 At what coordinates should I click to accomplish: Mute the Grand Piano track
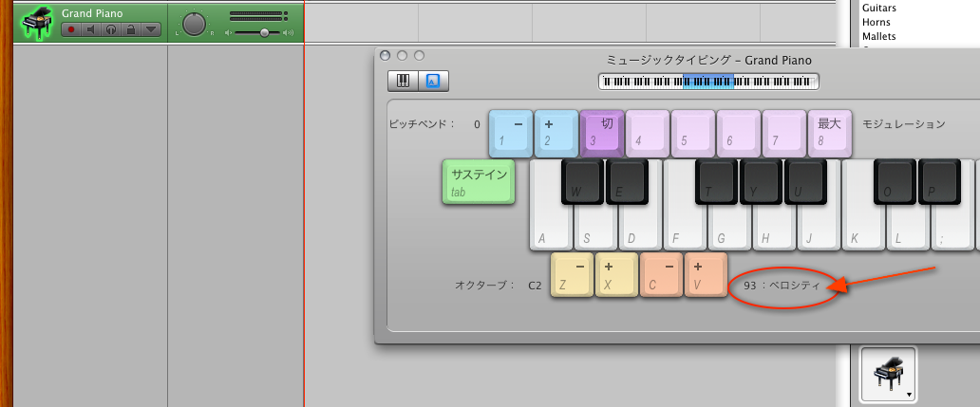coord(91,29)
